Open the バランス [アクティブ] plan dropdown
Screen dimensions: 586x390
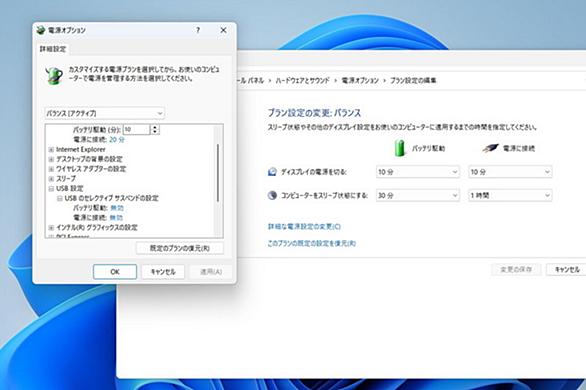105,113
